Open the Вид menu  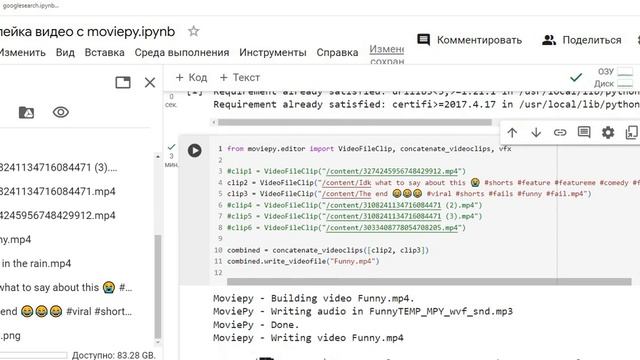(x=65, y=53)
